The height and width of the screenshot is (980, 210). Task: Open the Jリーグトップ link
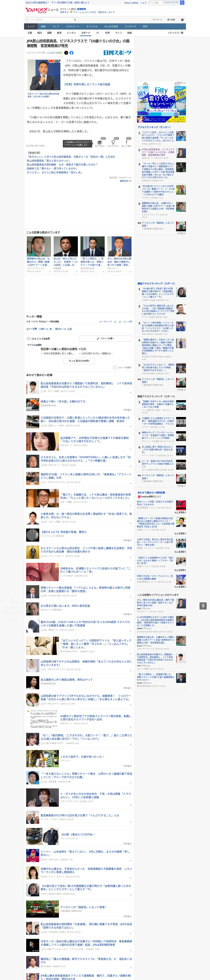(x=105, y=322)
